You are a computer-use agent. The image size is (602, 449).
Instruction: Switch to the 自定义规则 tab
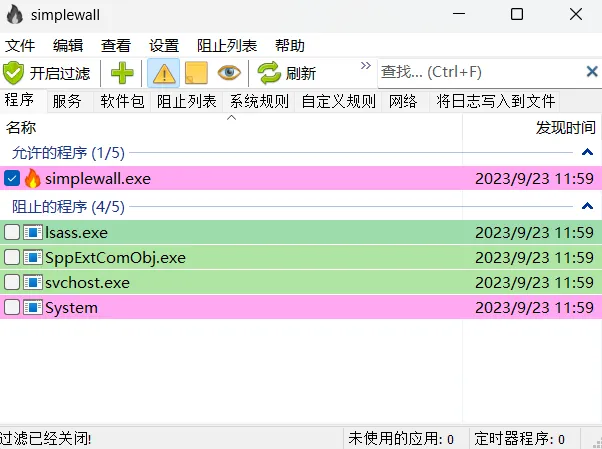coord(338,102)
